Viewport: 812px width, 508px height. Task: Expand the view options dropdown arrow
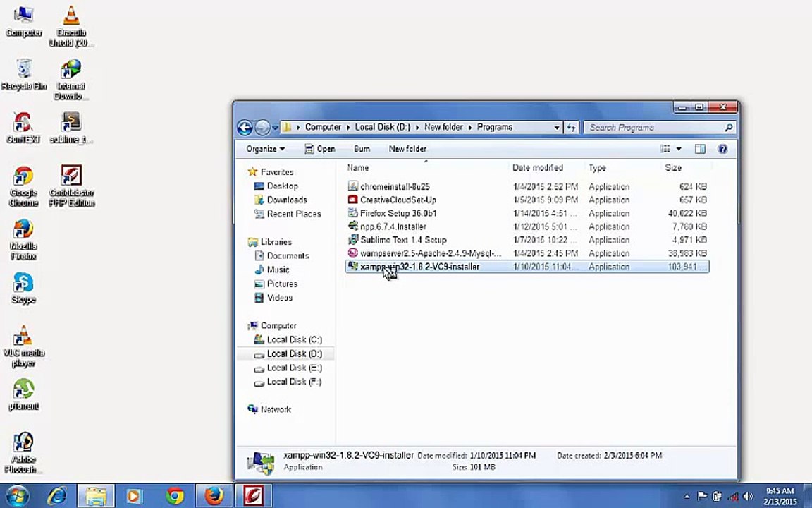pyautogui.click(x=678, y=149)
